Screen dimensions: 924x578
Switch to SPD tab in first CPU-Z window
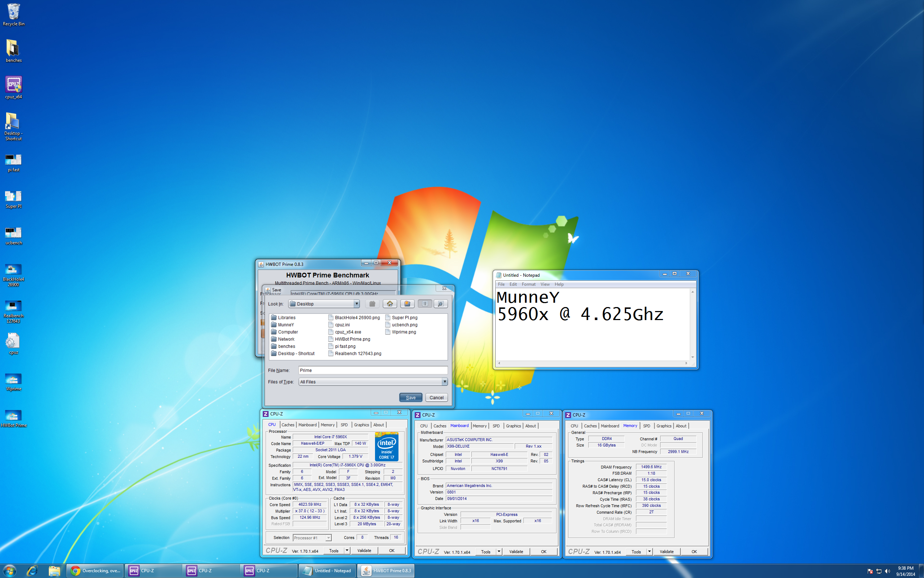(344, 425)
